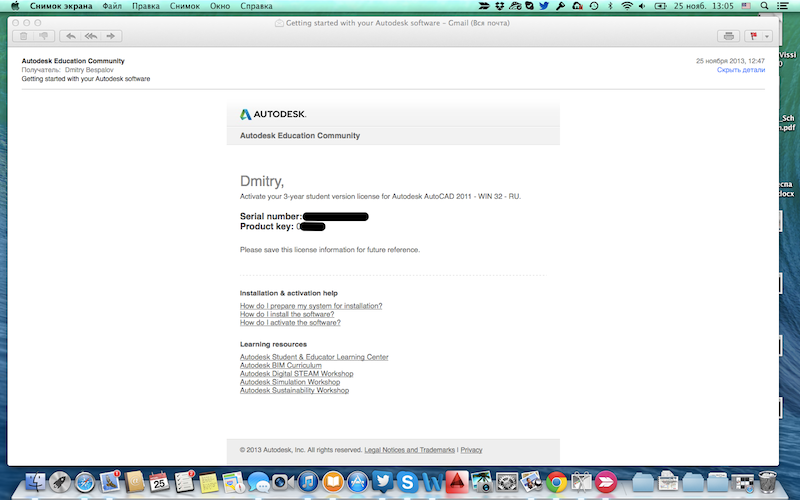Hide details via the Скрыть детали link
The image size is (800, 500).
740,70
